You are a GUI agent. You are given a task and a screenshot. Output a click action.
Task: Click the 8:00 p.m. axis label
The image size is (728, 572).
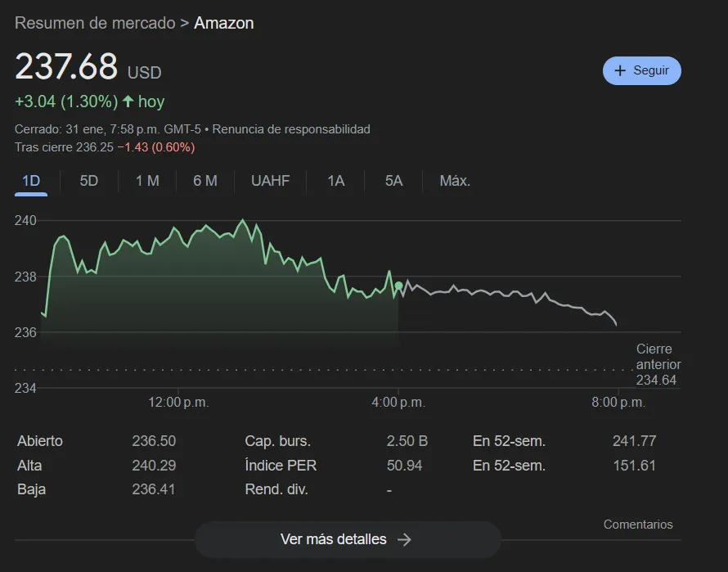pos(618,403)
